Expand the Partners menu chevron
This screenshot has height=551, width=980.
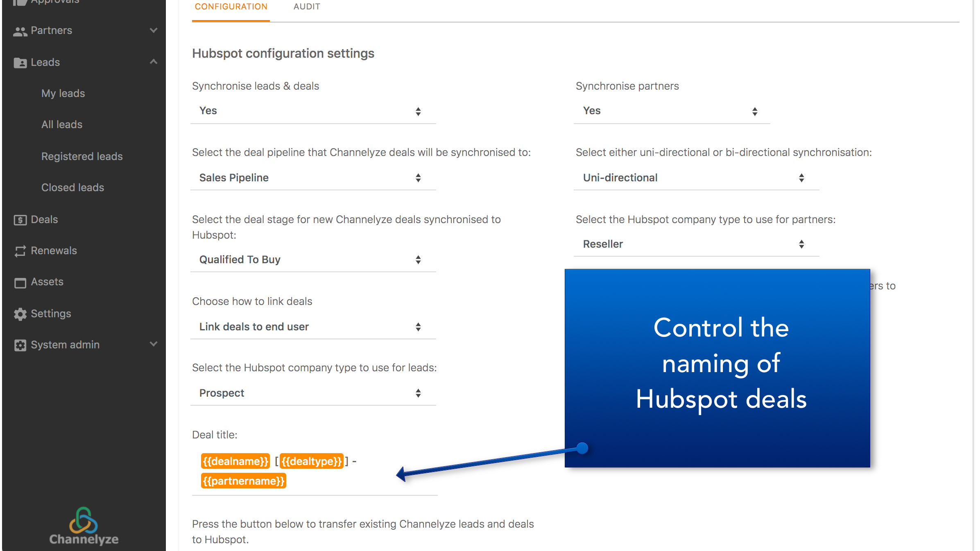(154, 30)
